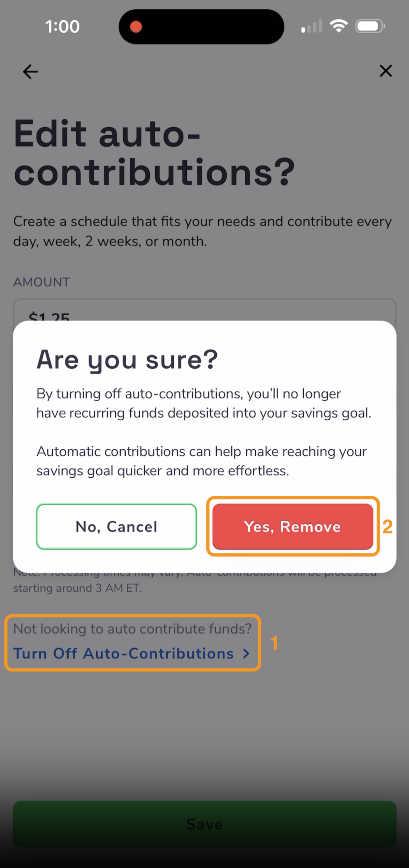Viewport: 409px width, 868px height.
Task: Tap the Create a schedule description text
Action: click(x=202, y=231)
